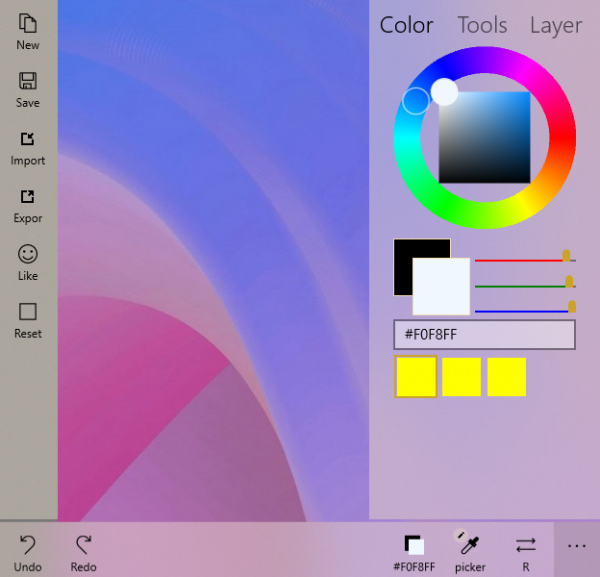The height and width of the screenshot is (577, 600).
Task: Choose the Export option in sidebar
Action: [28, 206]
